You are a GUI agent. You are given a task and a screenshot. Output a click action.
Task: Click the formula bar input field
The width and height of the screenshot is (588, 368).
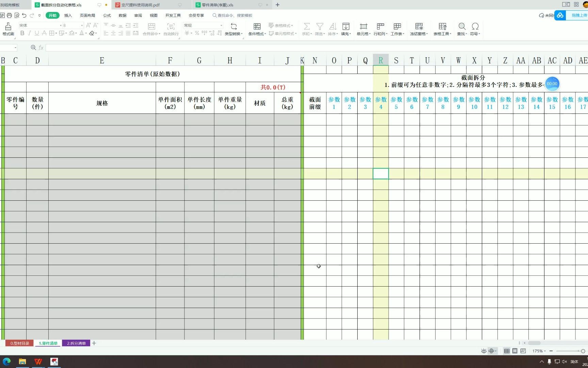click(x=316, y=48)
